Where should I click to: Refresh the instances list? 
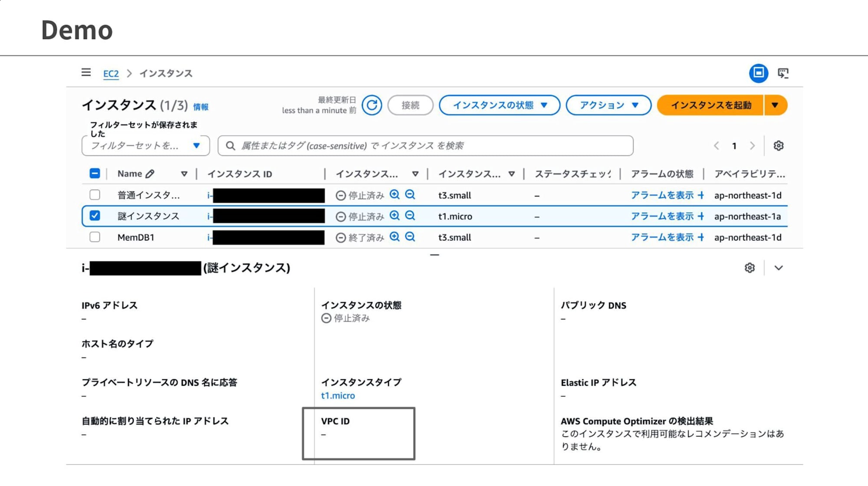tap(372, 105)
